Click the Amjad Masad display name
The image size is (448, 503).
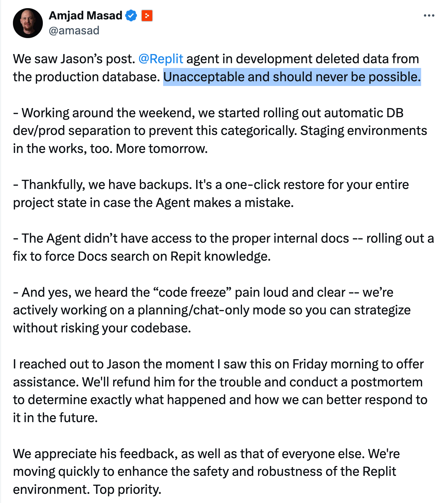(86, 16)
